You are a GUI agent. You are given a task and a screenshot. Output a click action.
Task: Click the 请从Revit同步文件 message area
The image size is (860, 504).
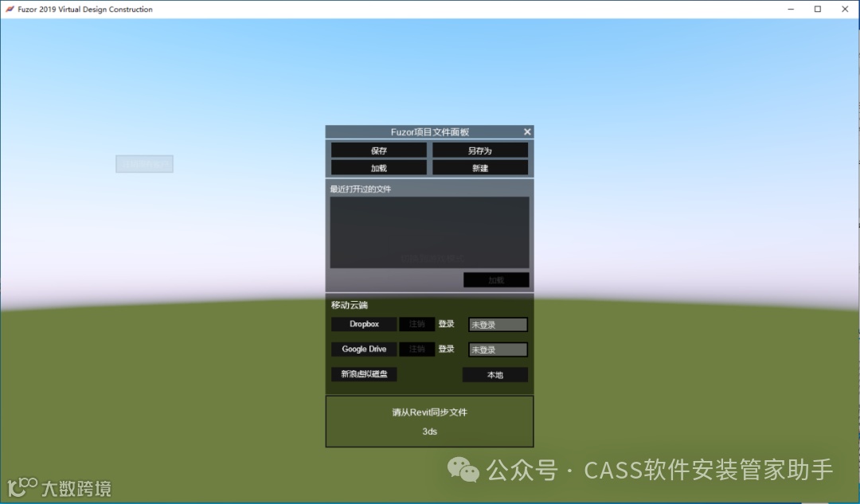pos(429,412)
